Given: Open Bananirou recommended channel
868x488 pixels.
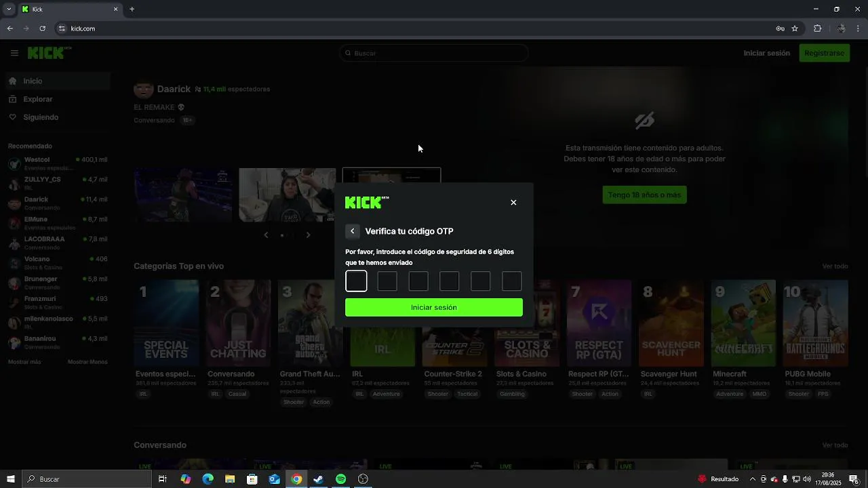Looking at the screenshot, I should pyautogui.click(x=58, y=342).
